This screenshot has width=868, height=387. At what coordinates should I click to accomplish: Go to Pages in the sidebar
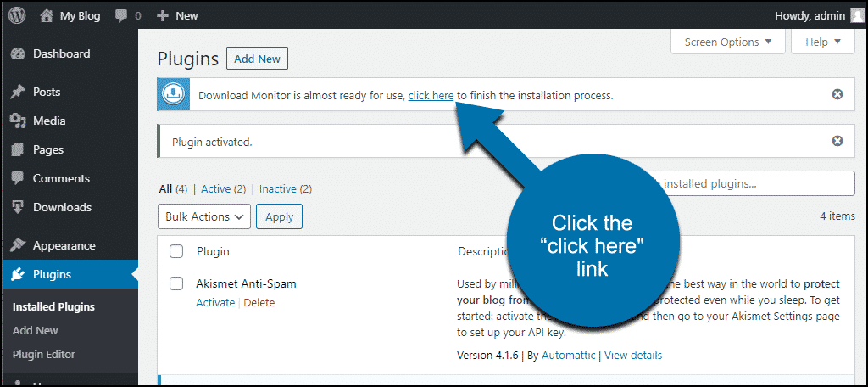48,149
